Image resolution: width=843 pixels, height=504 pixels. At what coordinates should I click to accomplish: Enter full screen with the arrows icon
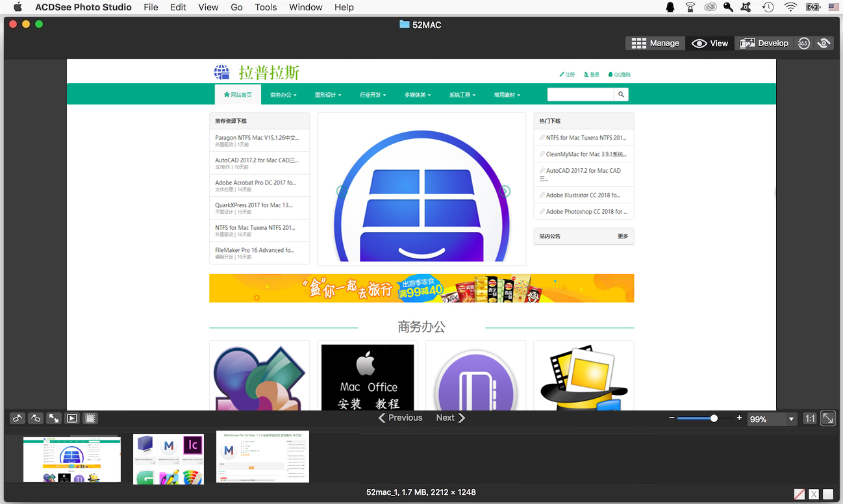(54, 418)
